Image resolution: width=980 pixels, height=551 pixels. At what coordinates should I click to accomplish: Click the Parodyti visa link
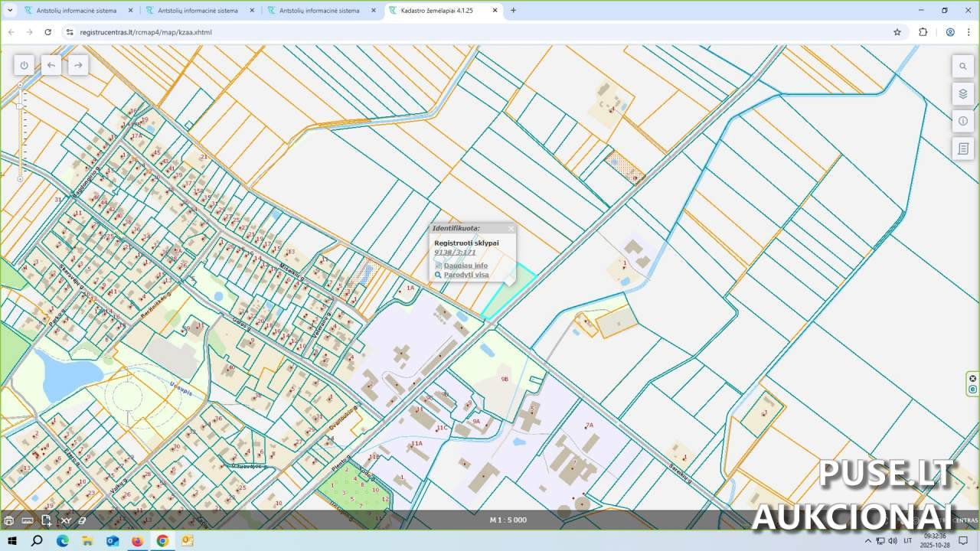tap(465, 275)
